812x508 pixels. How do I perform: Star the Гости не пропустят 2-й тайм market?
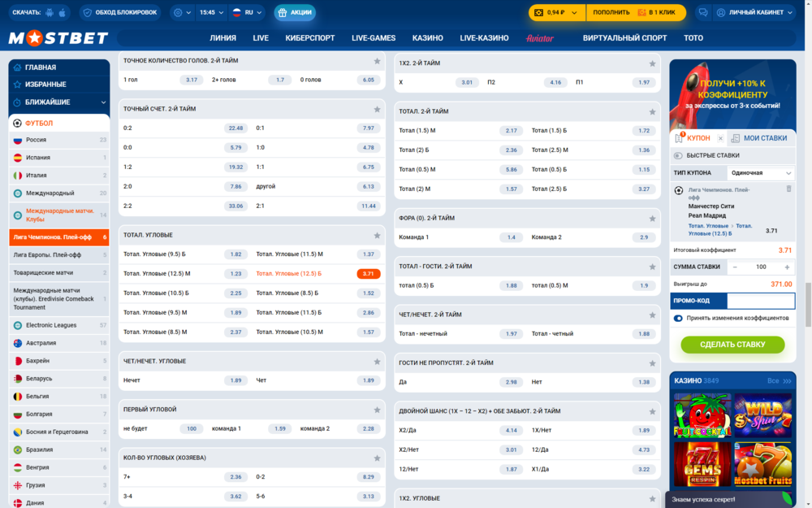coord(653,363)
